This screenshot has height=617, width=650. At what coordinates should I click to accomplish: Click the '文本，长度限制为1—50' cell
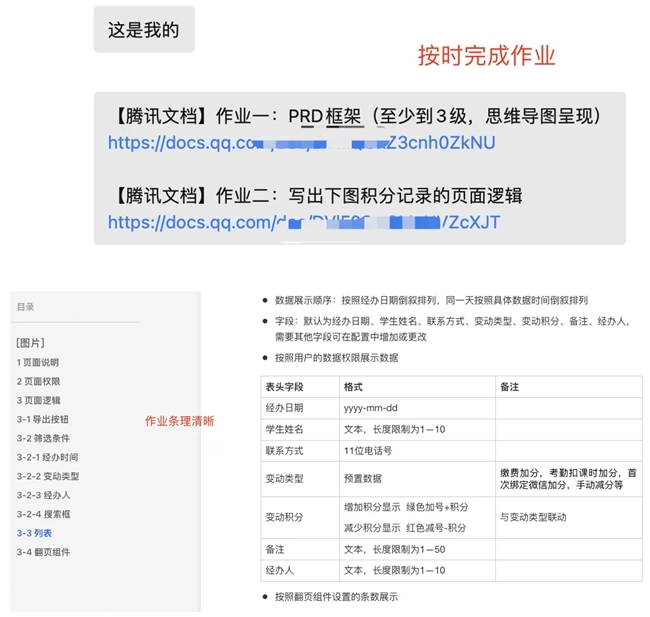(x=417, y=549)
